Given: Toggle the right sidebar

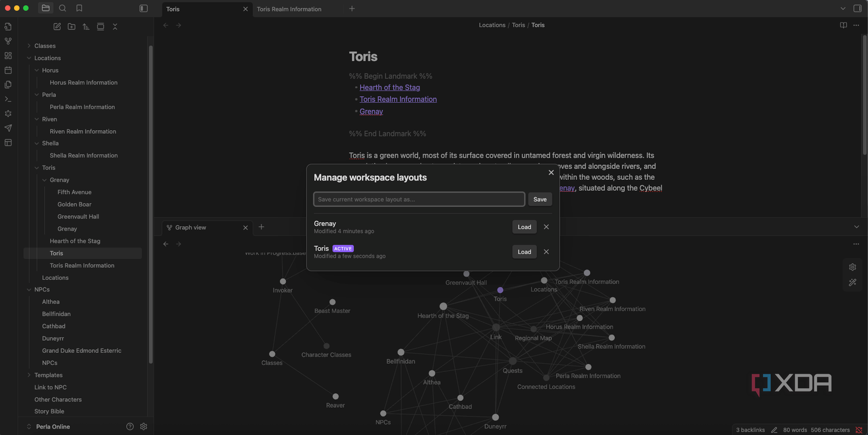Looking at the screenshot, I should click(x=858, y=8).
